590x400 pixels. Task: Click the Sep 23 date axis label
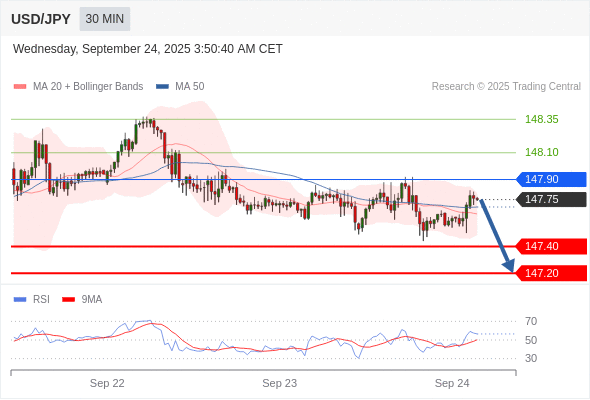(280, 383)
